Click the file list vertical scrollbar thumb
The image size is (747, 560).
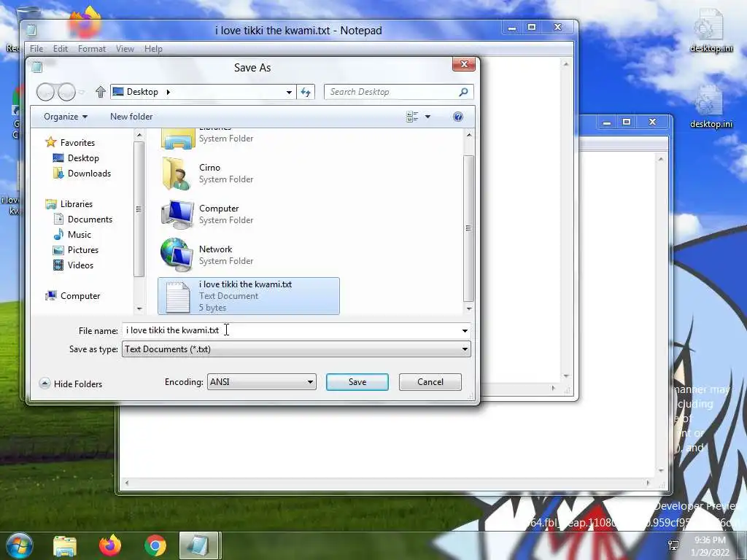468,228
